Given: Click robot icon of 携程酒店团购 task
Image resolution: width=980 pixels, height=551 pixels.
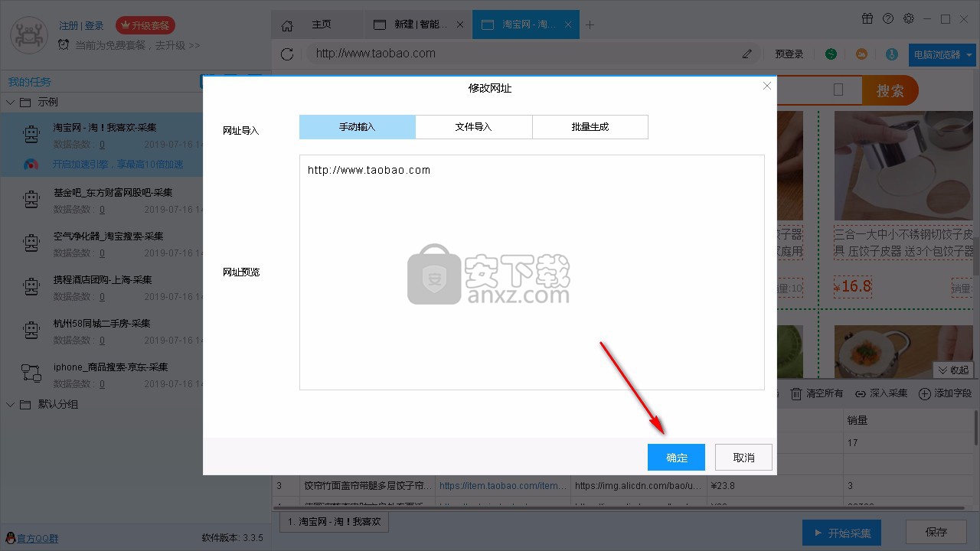Looking at the screenshot, I should click(31, 288).
